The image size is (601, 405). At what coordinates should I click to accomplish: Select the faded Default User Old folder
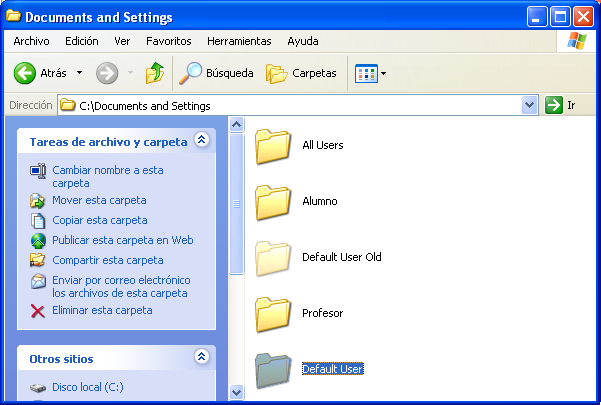273,257
